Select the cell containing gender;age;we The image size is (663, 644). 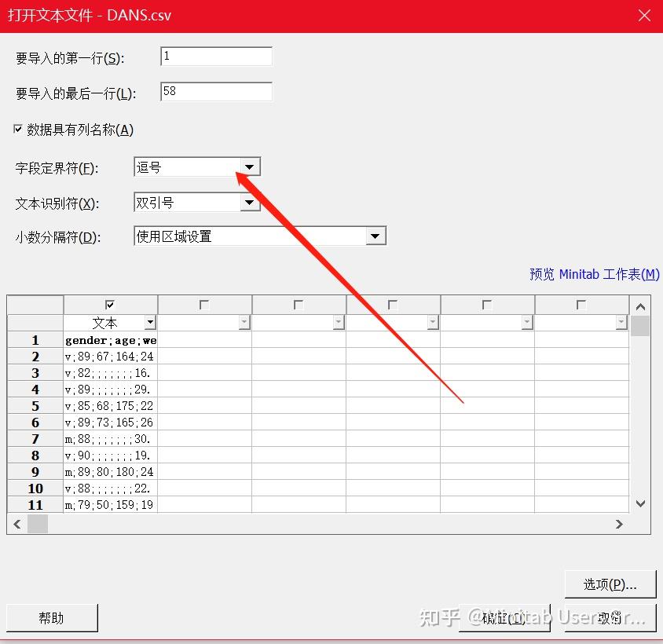click(110, 340)
